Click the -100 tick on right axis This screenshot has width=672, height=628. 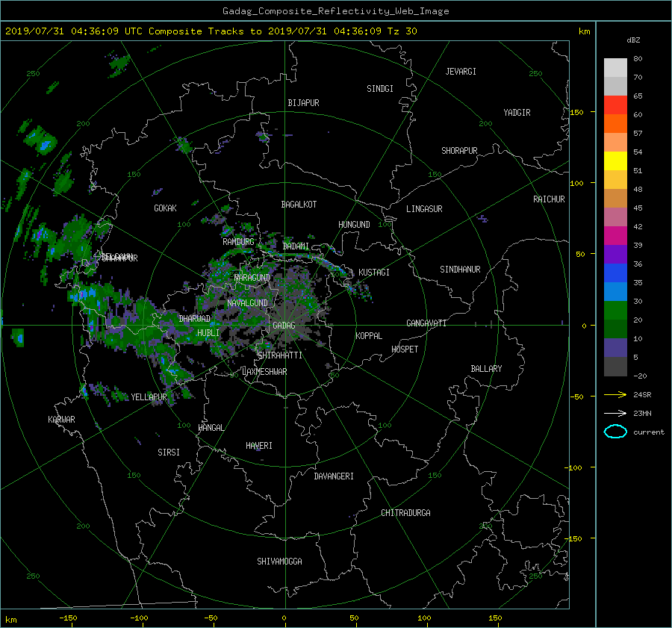(575, 467)
